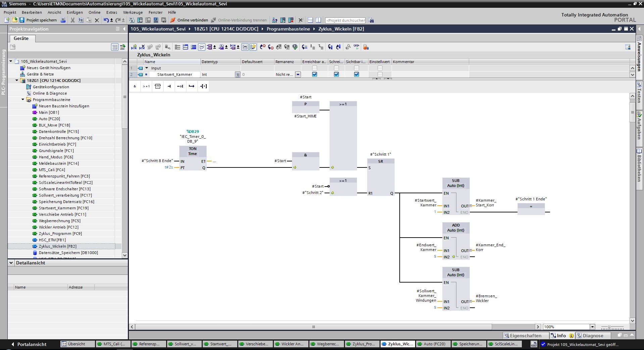Click the Projekt speichern save icon

point(22,20)
